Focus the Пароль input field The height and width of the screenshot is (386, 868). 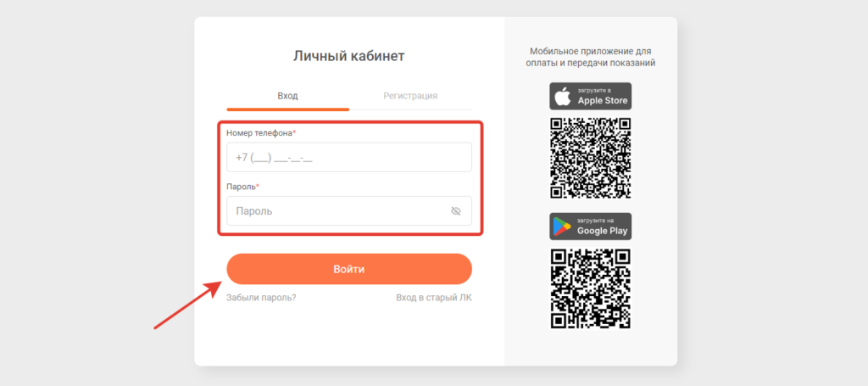click(x=349, y=211)
